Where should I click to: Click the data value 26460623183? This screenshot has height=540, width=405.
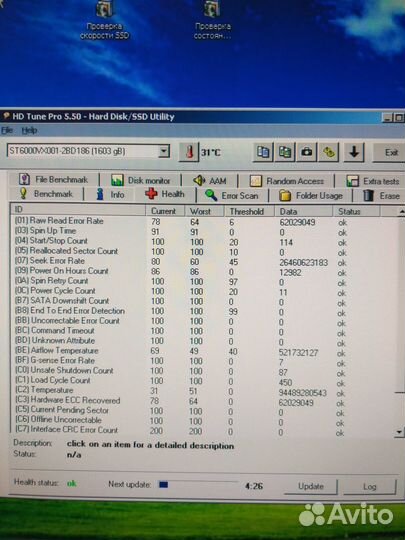(303, 263)
